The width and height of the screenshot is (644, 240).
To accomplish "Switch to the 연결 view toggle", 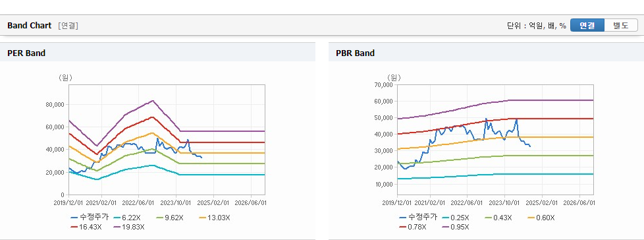I will coord(587,25).
